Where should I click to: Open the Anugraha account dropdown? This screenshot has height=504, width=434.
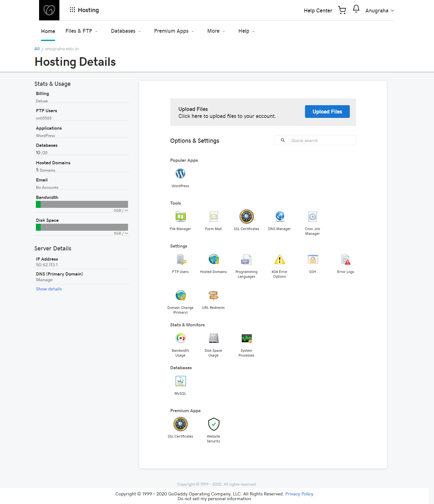point(380,10)
